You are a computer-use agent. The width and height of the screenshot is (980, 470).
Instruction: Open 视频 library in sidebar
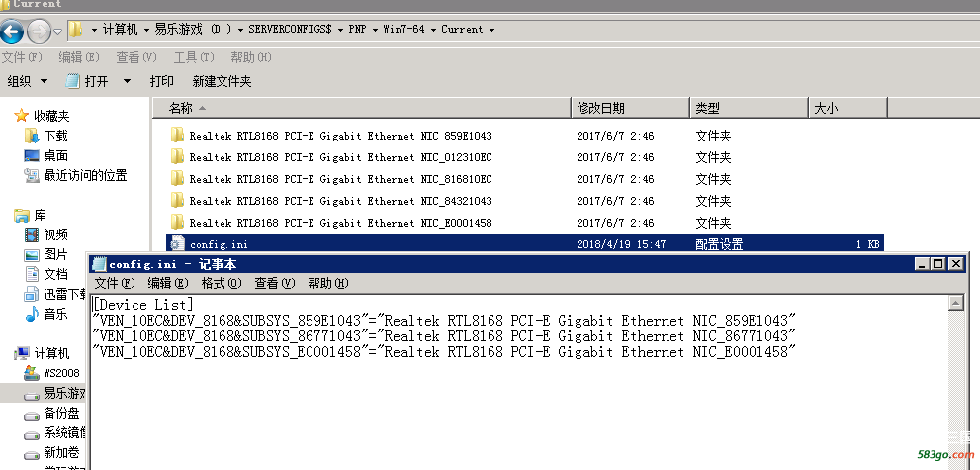click(x=55, y=235)
